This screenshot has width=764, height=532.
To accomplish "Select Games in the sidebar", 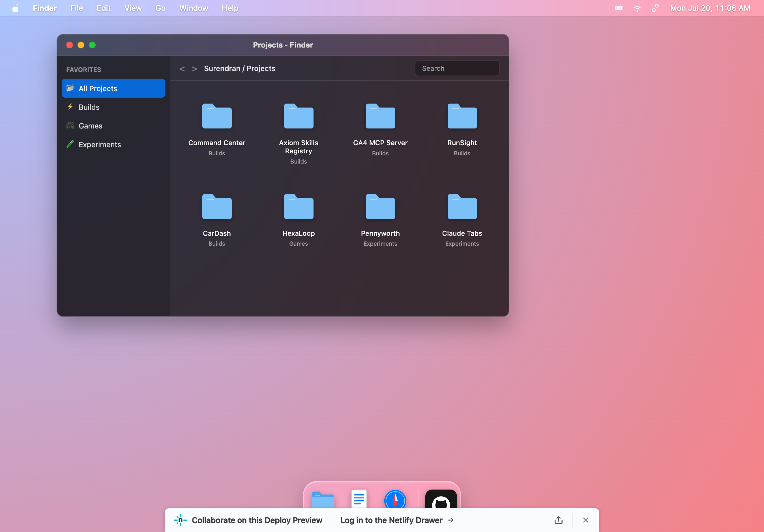I will (113, 125).
